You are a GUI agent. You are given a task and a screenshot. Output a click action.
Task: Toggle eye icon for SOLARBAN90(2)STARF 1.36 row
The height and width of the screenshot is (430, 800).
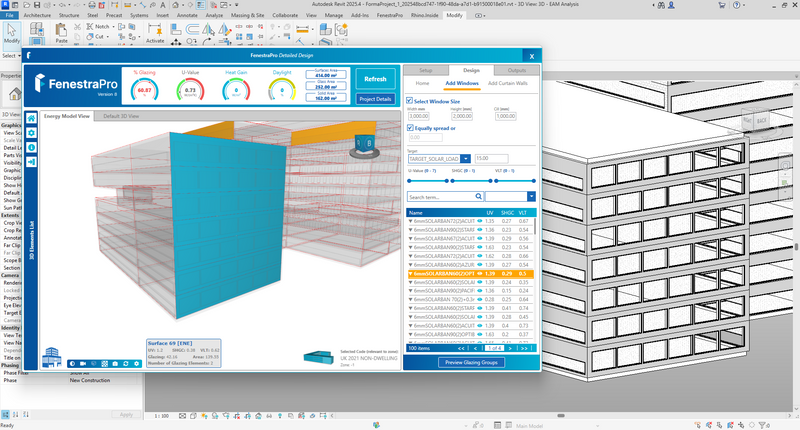(480, 230)
